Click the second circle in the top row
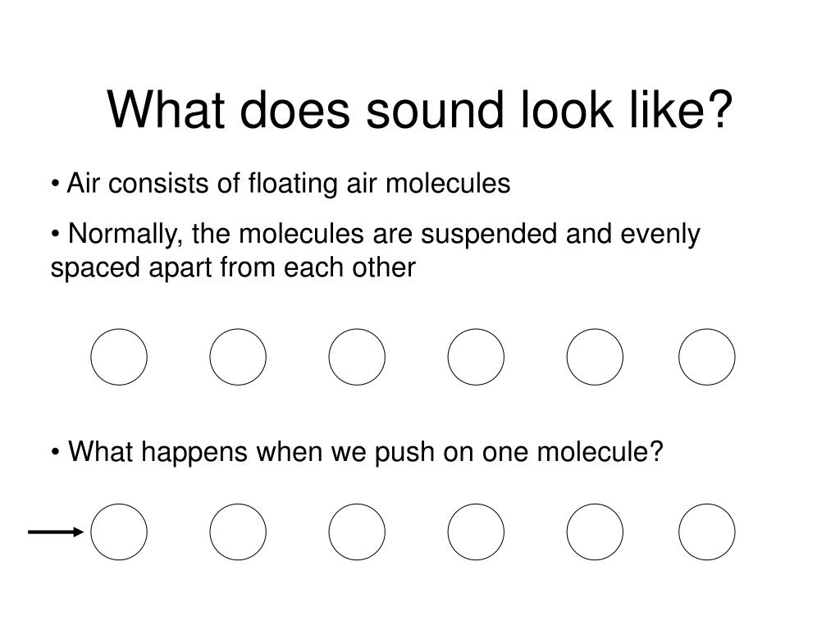The image size is (840, 630). point(238,357)
